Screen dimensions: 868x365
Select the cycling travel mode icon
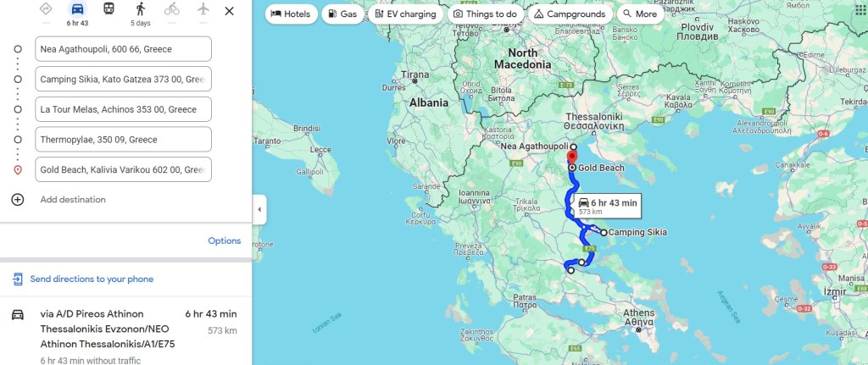(171, 8)
